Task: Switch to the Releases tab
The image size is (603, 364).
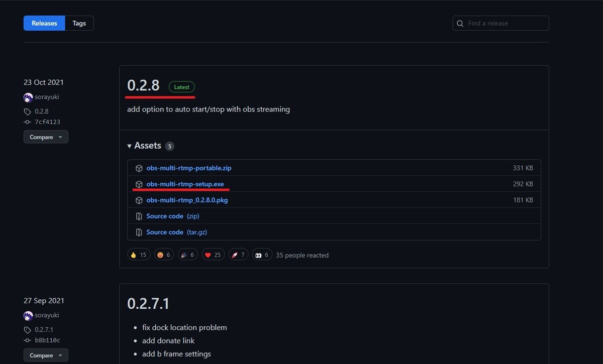Action: 44,23
